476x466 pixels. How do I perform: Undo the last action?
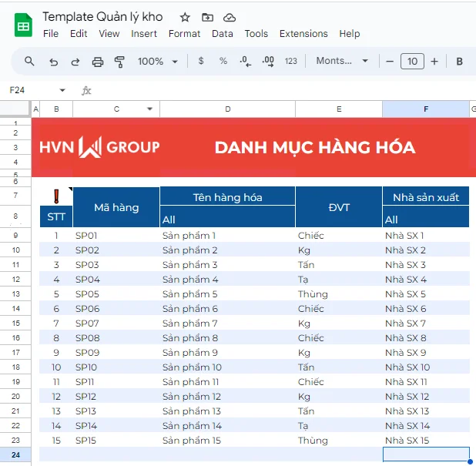[x=53, y=62]
